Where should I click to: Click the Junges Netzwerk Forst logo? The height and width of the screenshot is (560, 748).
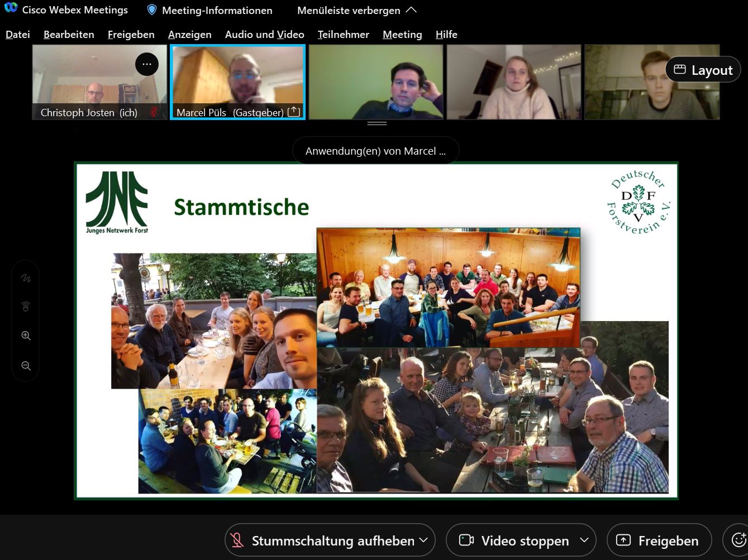tap(117, 202)
